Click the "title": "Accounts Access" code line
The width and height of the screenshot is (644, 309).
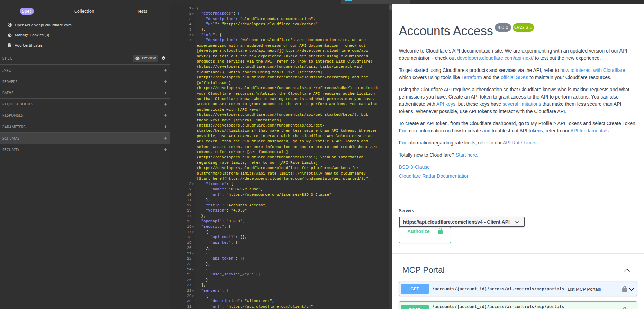(x=236, y=205)
